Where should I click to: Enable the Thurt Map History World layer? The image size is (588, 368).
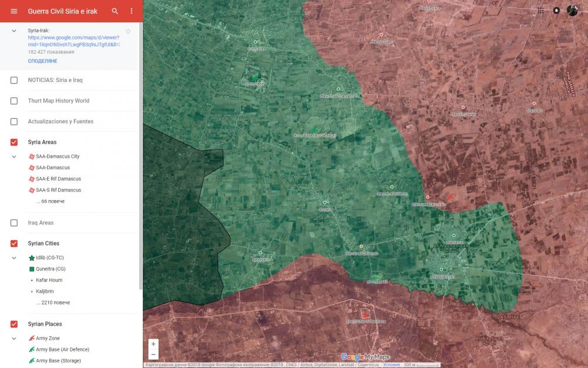coord(14,101)
